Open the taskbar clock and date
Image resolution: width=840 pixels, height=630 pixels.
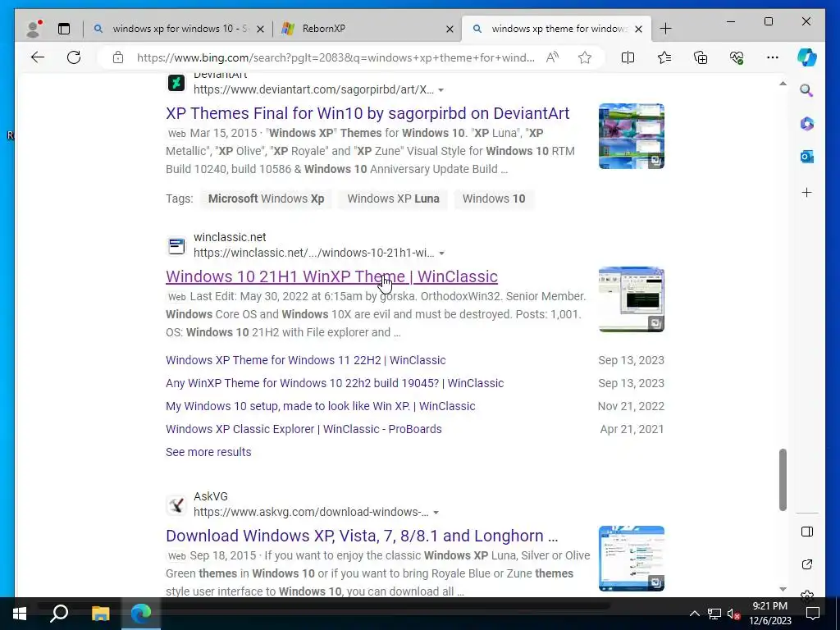tap(769, 614)
